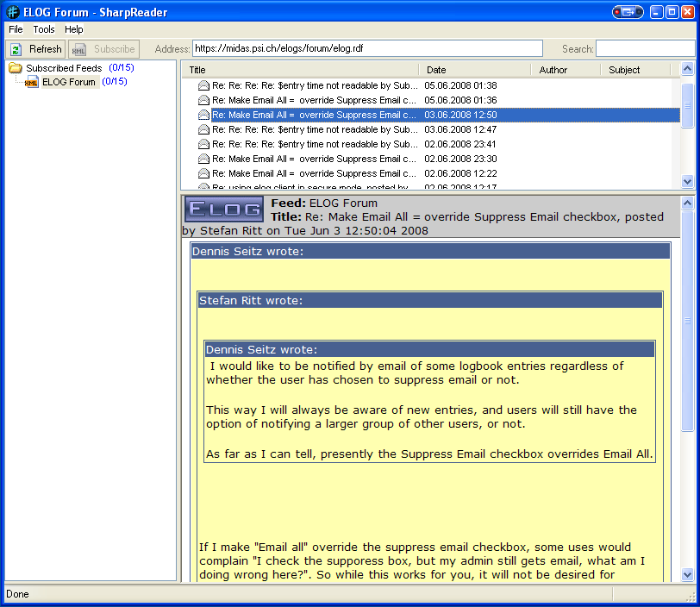This screenshot has width=700, height=607.
Task: Minimize the SharpReader window
Action: [x=656, y=12]
